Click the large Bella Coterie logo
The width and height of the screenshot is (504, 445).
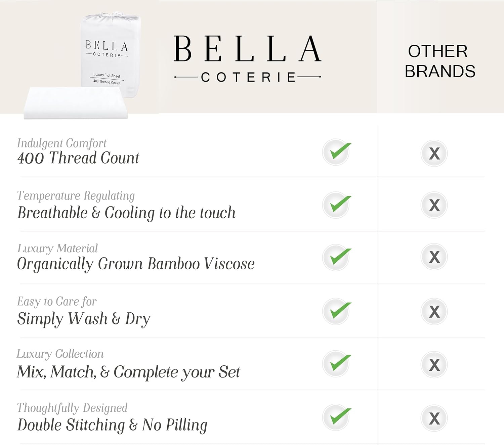[x=248, y=59]
